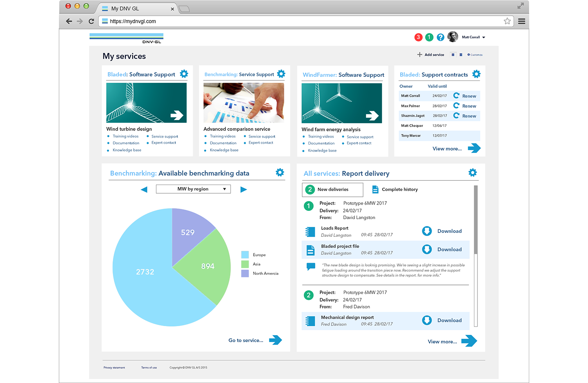Click the 2732 Europe pie slice
This screenshot has height=383, width=588.
point(145,272)
